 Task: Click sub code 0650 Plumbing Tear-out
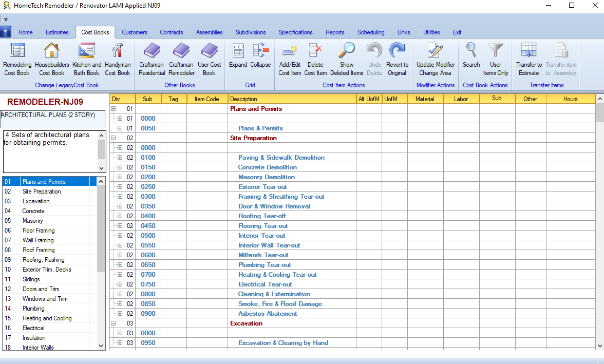pos(148,265)
